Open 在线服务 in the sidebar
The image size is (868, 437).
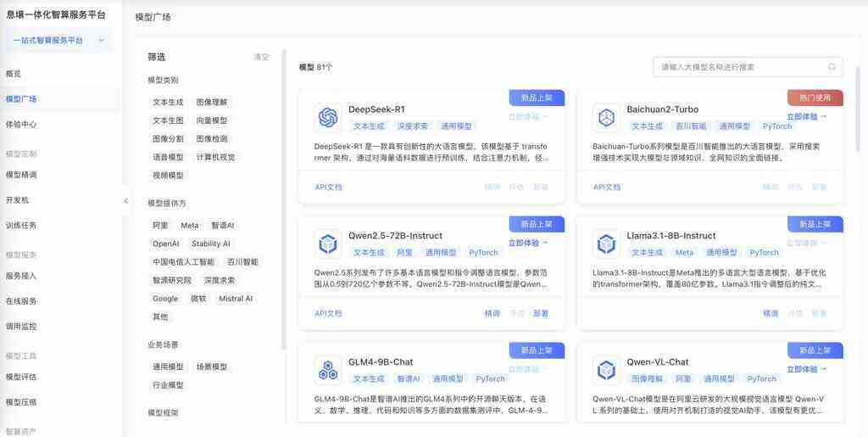(x=21, y=301)
